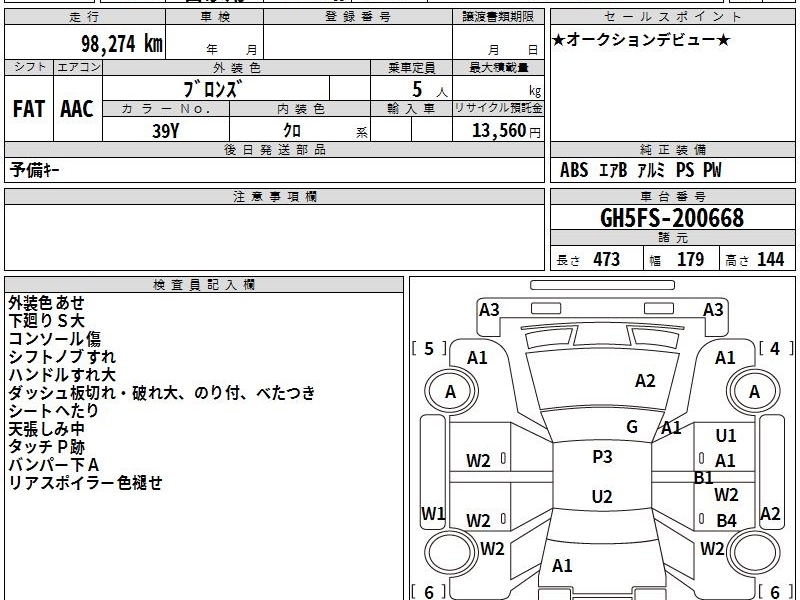The image size is (800, 600).
Task: Click the ダッシュ板切れ・破れ大 note line
Action: click(x=162, y=393)
